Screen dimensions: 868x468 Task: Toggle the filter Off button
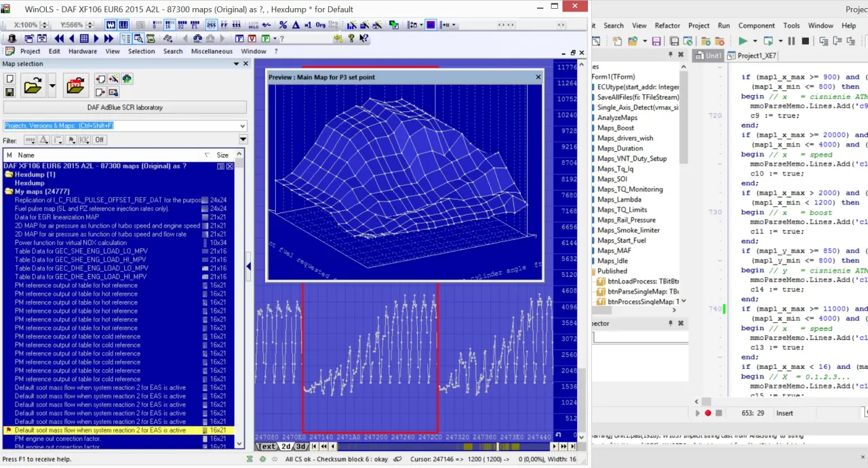99,140
